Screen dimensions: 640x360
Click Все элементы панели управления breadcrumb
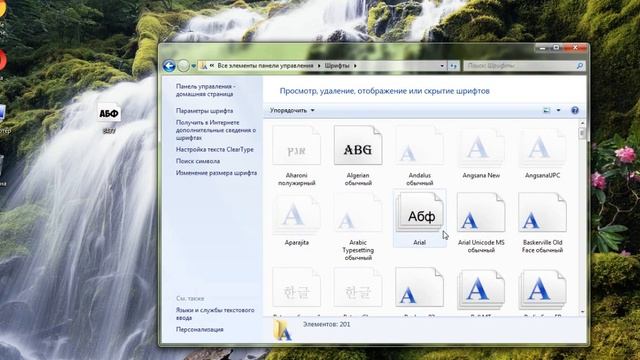[265, 66]
